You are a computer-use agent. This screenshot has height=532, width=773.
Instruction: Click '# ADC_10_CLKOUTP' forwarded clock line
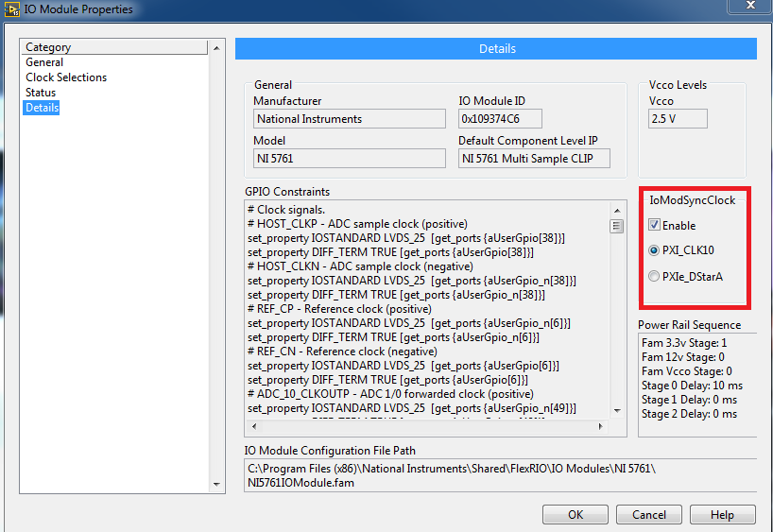pos(390,394)
